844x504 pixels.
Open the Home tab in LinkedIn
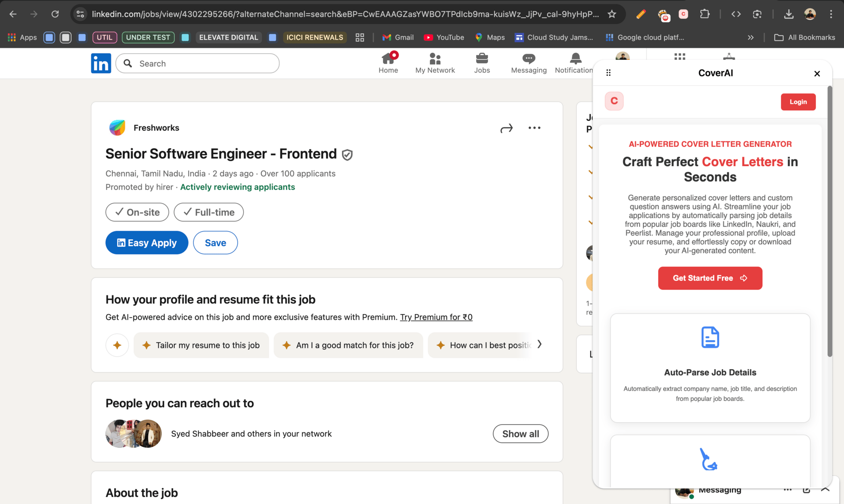[388, 63]
